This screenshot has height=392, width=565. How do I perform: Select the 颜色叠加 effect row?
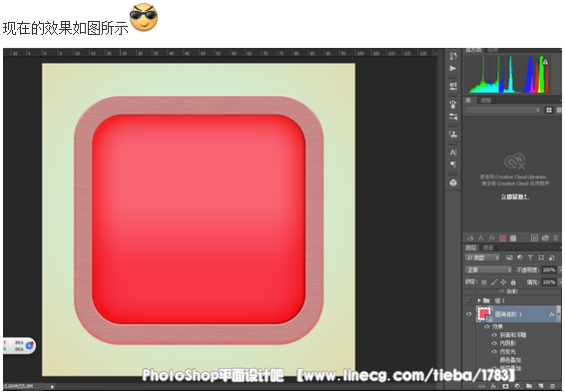pyautogui.click(x=510, y=360)
